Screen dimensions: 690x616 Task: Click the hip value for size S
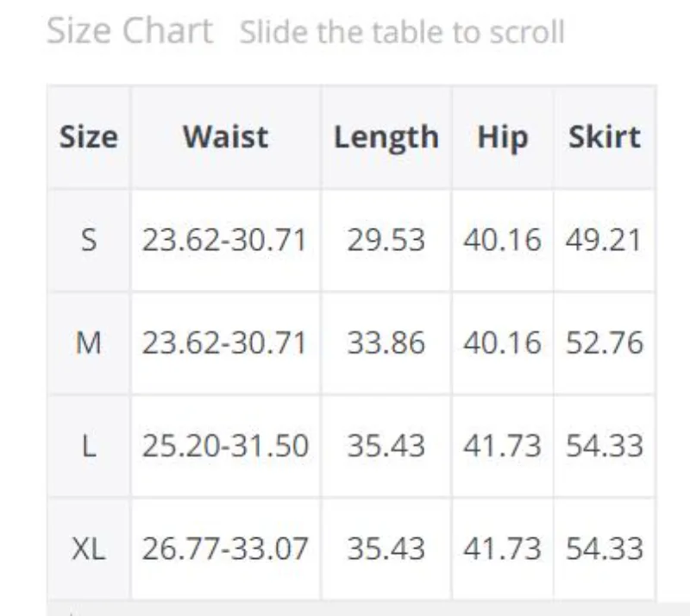pyautogui.click(x=502, y=240)
